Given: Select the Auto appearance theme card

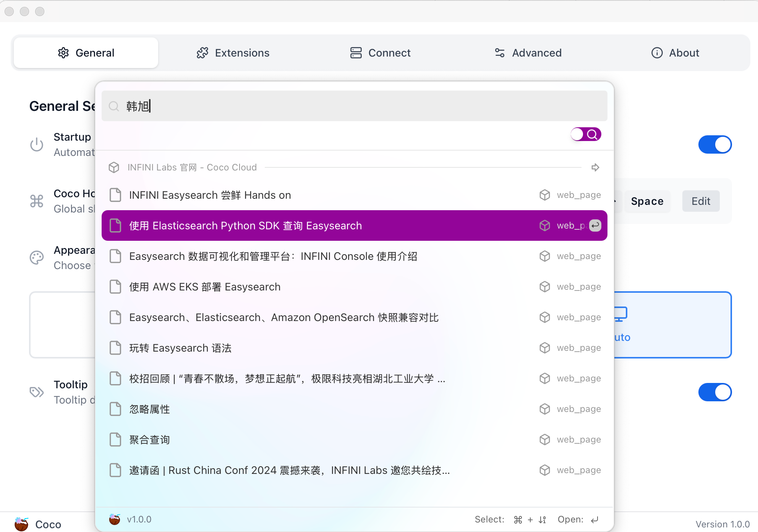Looking at the screenshot, I should coord(672,325).
